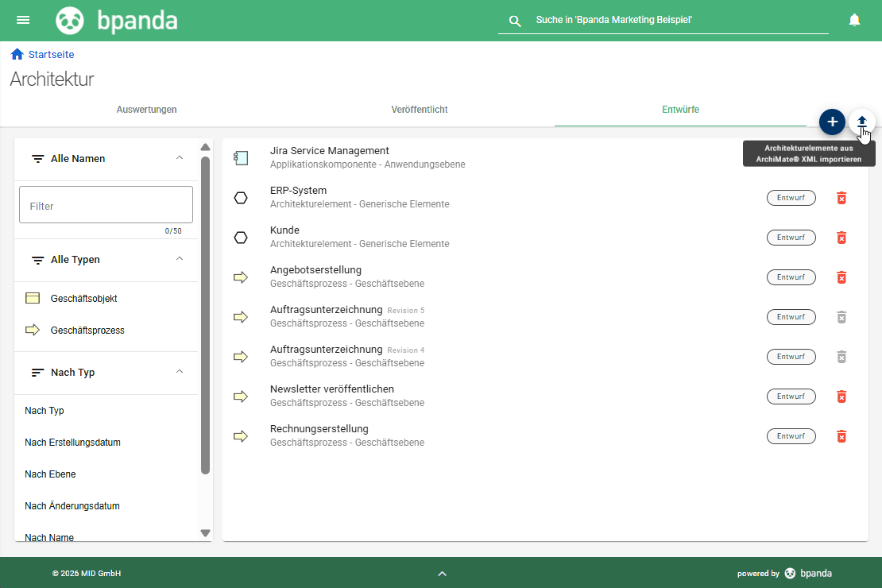Import ArchiMate XML via upload icon
This screenshot has width=882, height=588.
click(x=862, y=122)
